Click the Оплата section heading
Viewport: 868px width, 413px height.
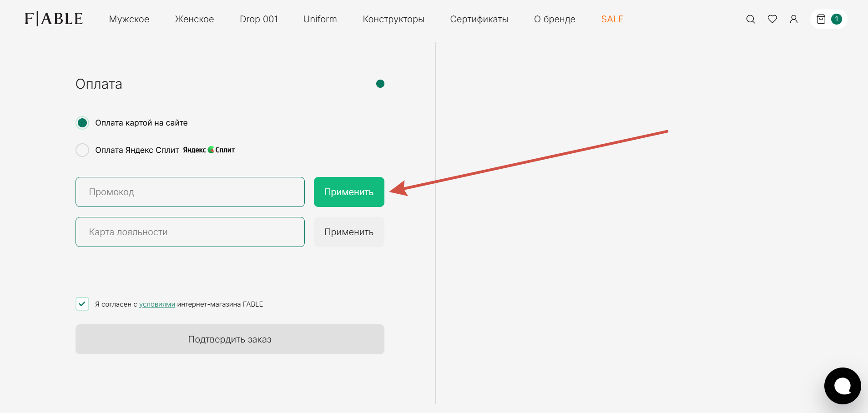coord(99,84)
